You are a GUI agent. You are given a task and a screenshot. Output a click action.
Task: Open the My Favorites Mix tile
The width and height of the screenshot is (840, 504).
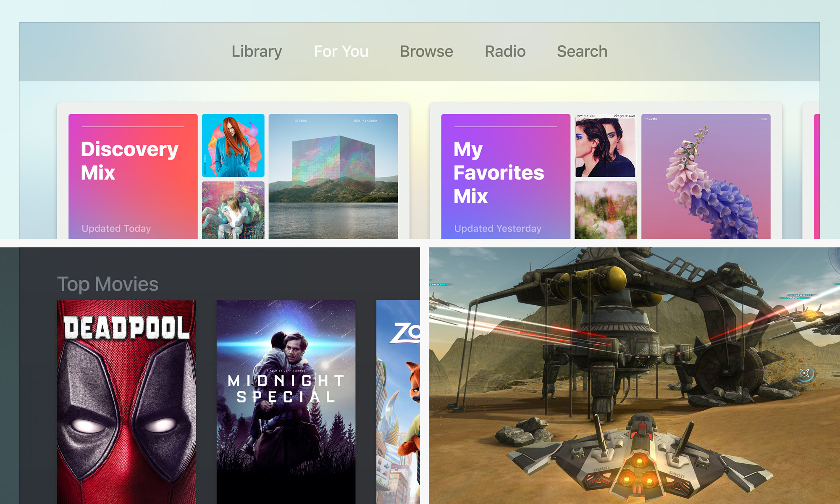[x=506, y=176]
